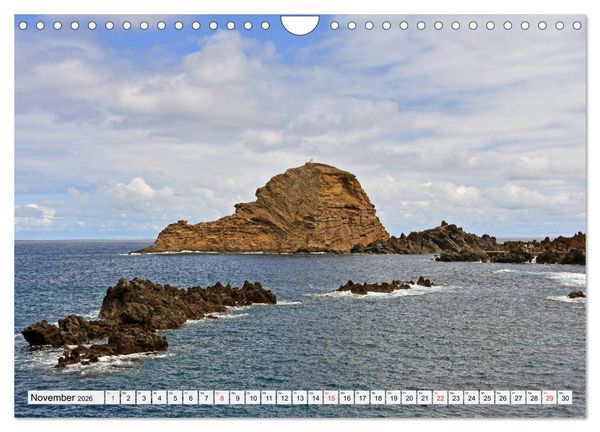Screen dimensions: 600x432
Task: Select day 24 in the date row
Action: tap(472, 398)
